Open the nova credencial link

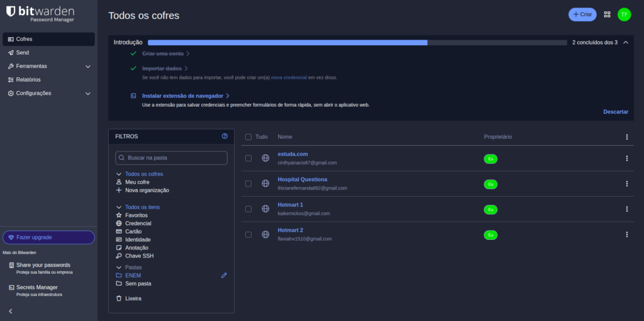pos(289,77)
